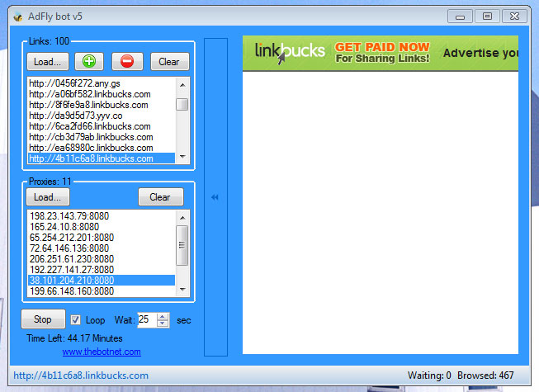Click Proxies list scrollbar thumb
This screenshot has height=392, width=539.
[x=182, y=245]
